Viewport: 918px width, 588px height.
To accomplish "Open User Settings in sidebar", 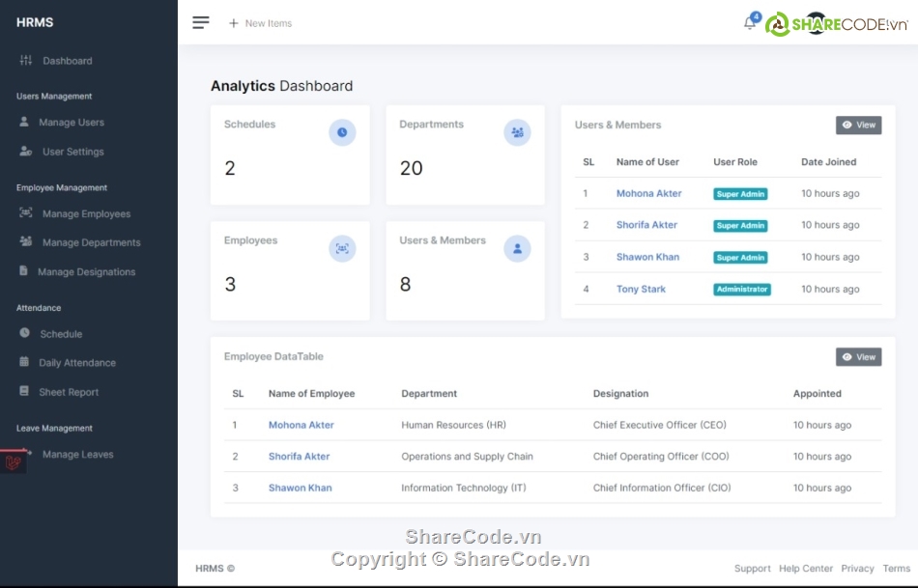I will pyautogui.click(x=72, y=152).
